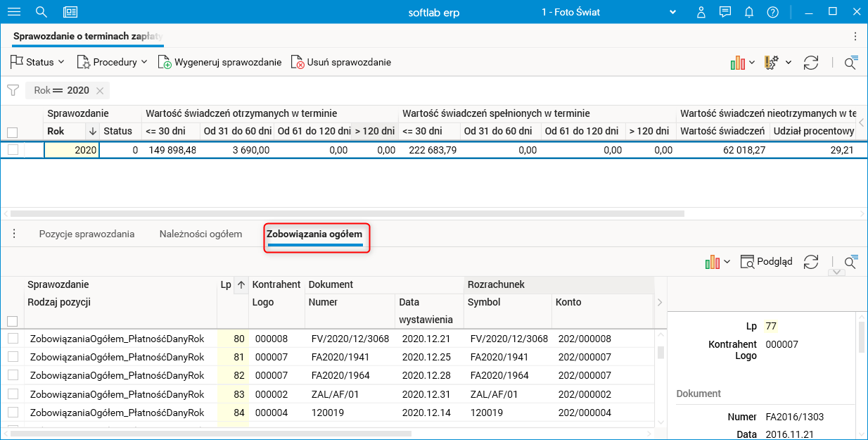Expand the small chevron above the detail panel
Screen dimensions: 868x440
pos(836,272)
